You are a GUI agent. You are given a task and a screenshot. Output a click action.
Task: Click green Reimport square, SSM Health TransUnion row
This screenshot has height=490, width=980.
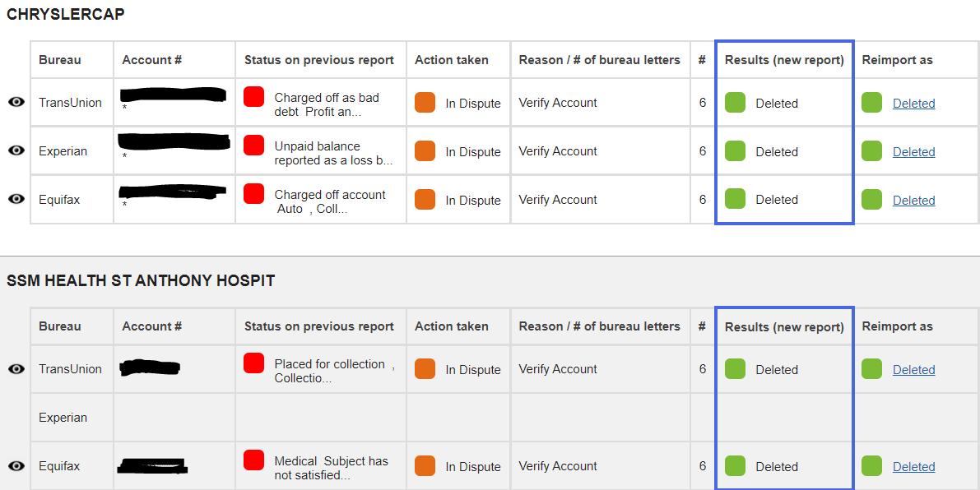click(871, 369)
